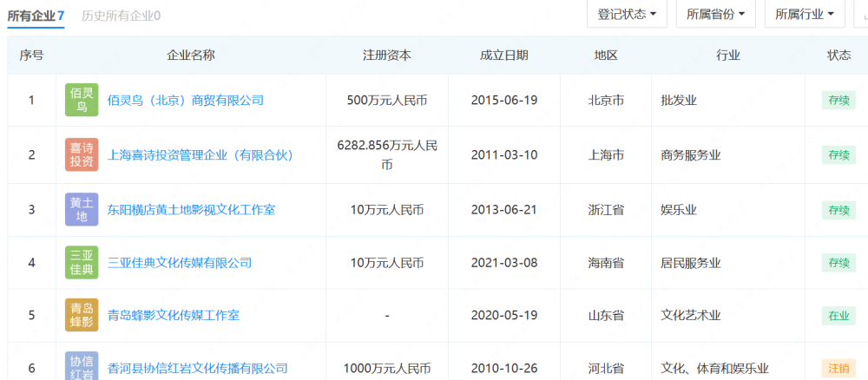Screen dimensions: 868x380
Task: Open 香河县协信红岩文化传播有限公司 link
Action: (x=197, y=368)
